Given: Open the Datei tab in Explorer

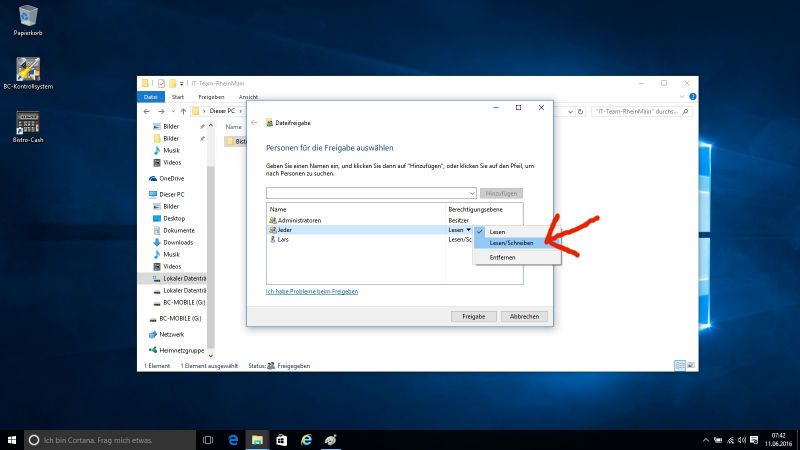Looking at the screenshot, I should click(151, 97).
